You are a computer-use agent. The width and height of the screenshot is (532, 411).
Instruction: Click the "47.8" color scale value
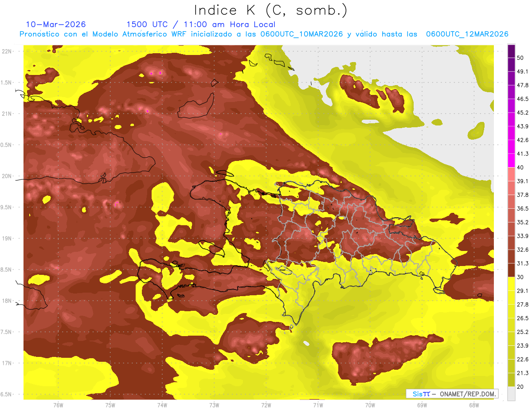tap(523, 86)
